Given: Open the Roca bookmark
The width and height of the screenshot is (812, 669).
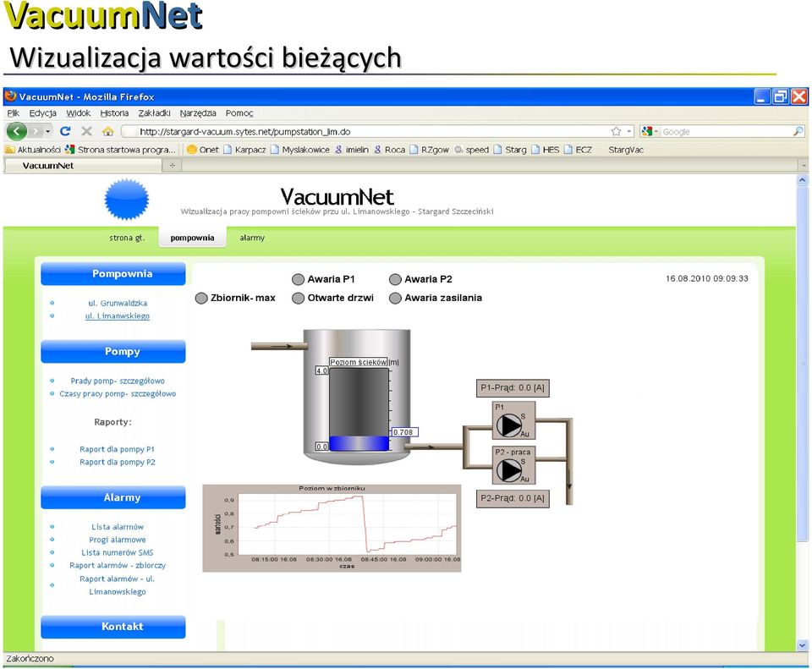Looking at the screenshot, I should 389,150.
